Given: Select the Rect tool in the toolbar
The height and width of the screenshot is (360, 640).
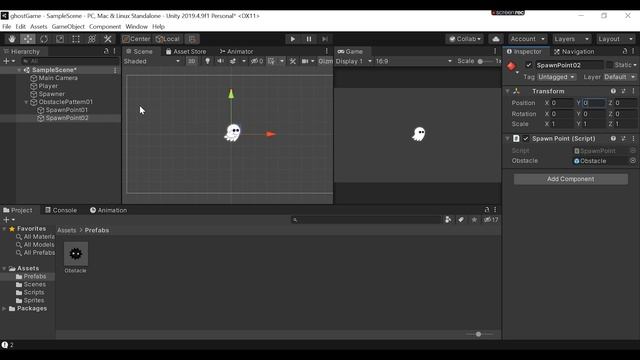Looking at the screenshot, I should (76, 39).
